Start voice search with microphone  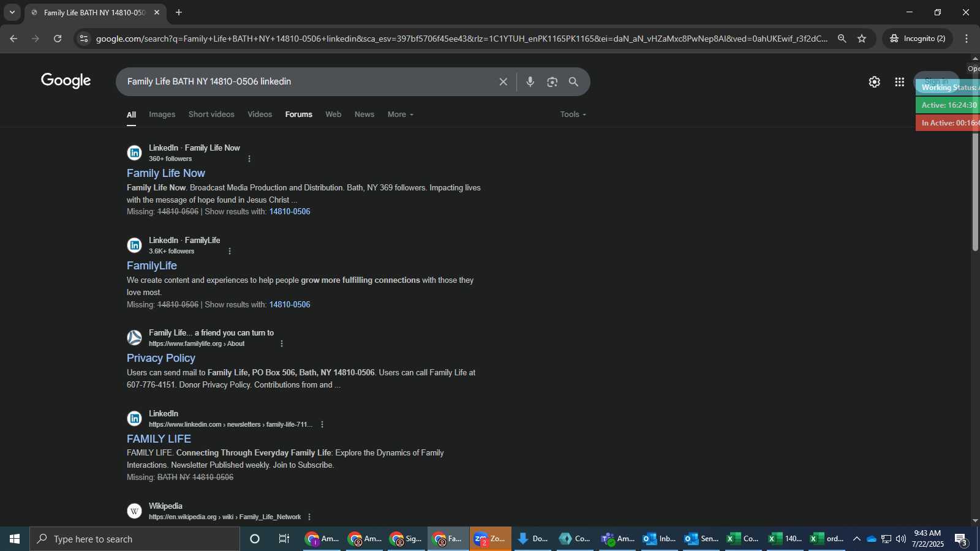pyautogui.click(x=530, y=82)
